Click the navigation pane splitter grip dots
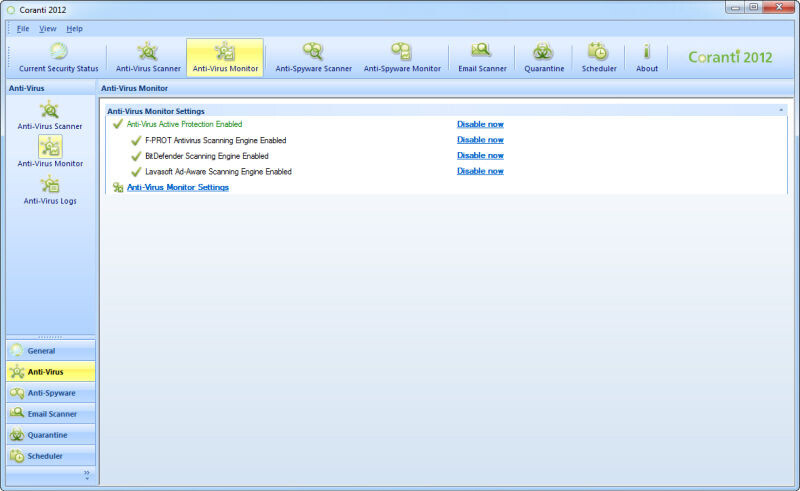 [x=50, y=337]
